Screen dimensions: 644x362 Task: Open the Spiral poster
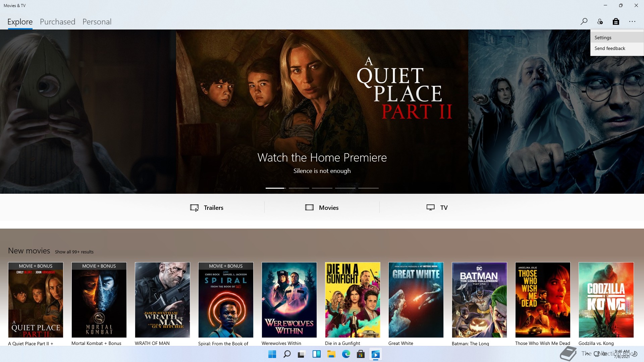(x=226, y=300)
